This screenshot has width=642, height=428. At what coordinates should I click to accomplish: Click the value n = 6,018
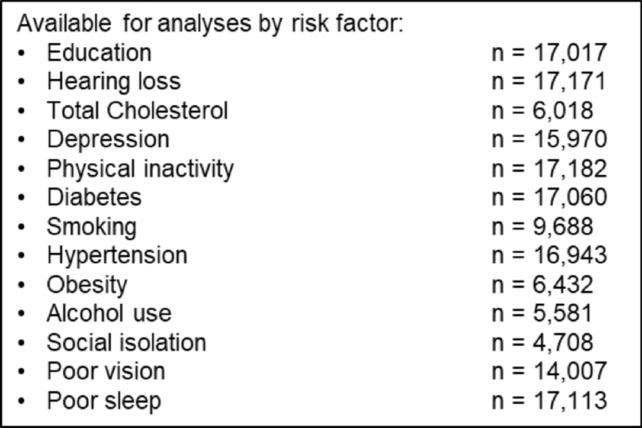pyautogui.click(x=542, y=111)
